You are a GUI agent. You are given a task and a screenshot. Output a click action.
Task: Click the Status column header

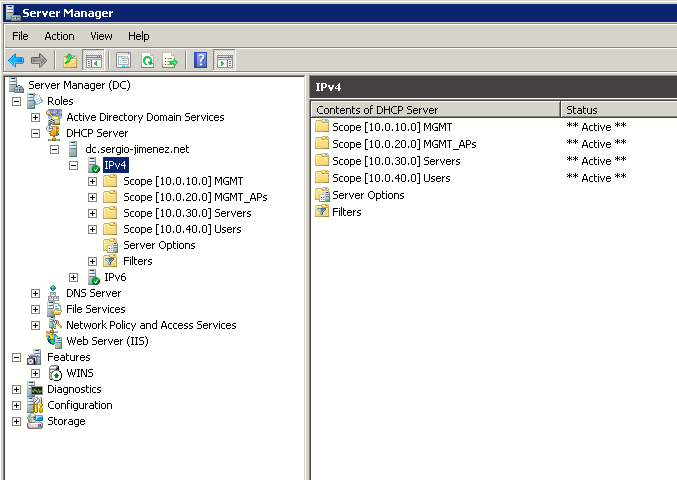619,110
